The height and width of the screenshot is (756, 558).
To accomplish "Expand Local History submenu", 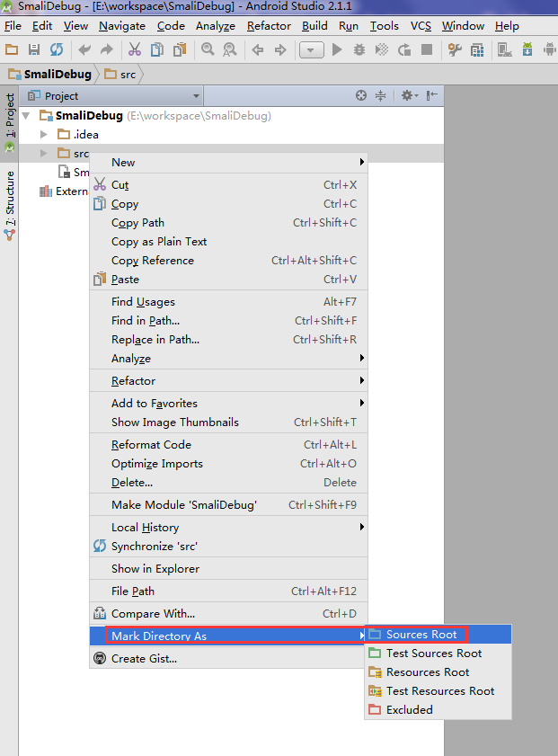I will click(228, 528).
